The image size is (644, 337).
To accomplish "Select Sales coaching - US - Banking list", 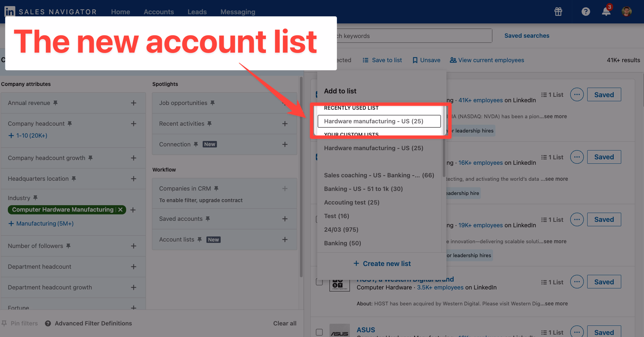I will [379, 175].
